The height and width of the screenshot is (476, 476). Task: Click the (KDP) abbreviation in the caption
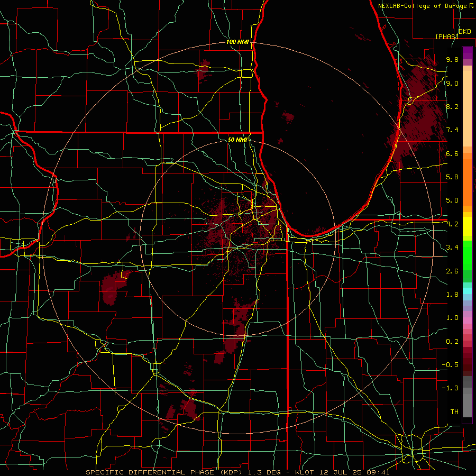[x=231, y=472]
